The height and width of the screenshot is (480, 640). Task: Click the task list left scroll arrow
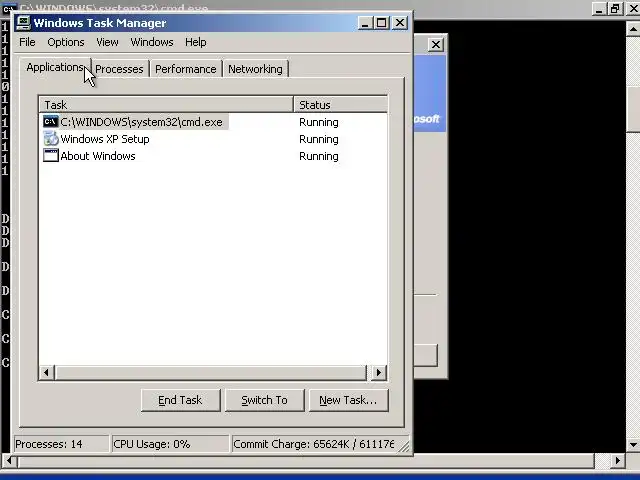(x=47, y=372)
